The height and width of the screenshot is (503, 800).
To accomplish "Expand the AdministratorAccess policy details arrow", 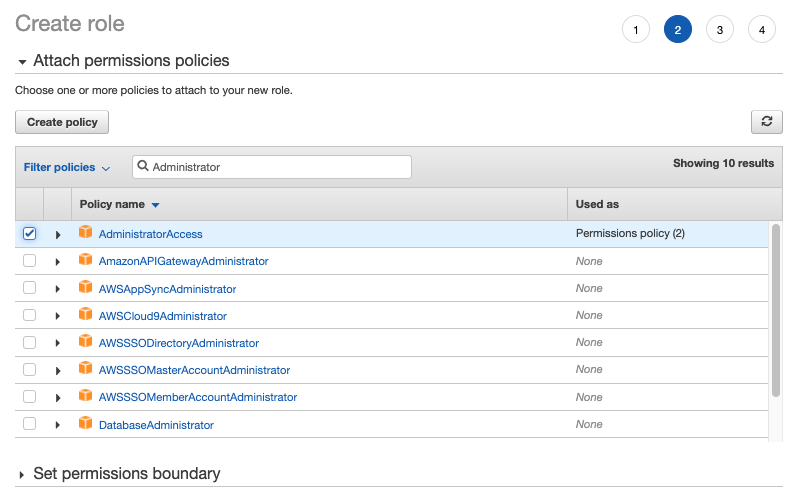I will click(58, 235).
